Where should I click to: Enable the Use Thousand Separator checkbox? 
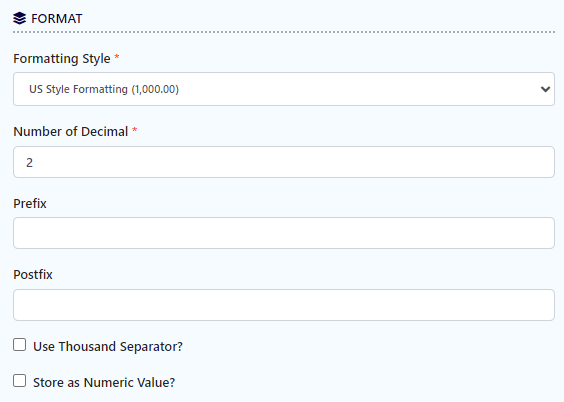coord(19,344)
